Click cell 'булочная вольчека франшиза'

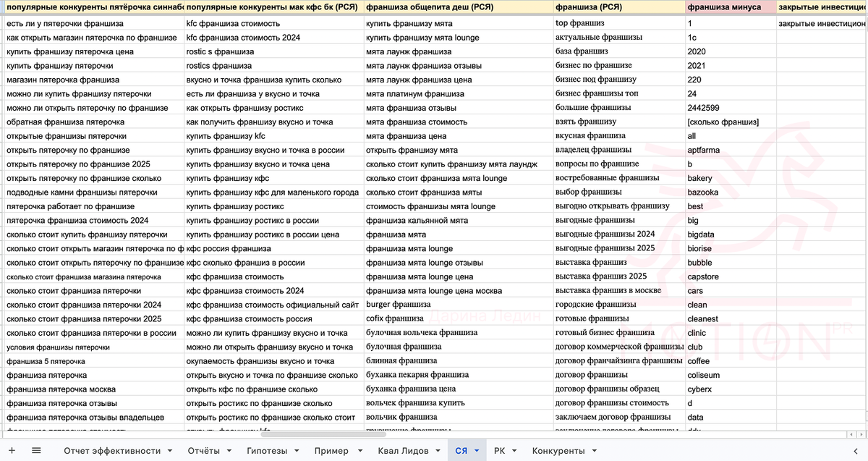(x=457, y=333)
